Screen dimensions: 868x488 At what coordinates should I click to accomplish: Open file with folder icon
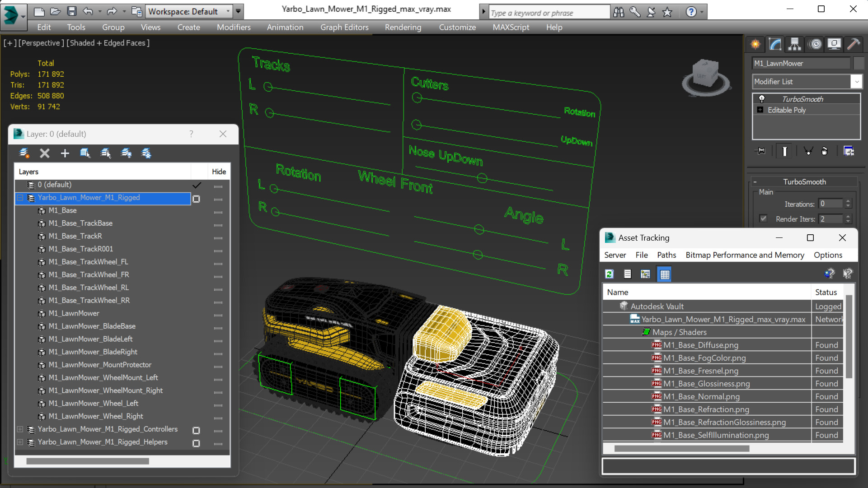coord(55,11)
